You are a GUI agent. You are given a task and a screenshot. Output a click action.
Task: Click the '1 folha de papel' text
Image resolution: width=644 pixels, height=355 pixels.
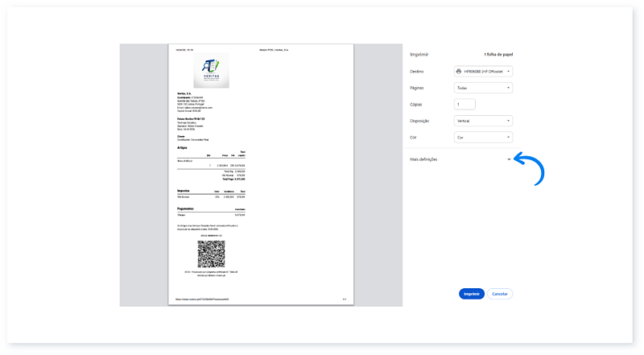(498, 54)
